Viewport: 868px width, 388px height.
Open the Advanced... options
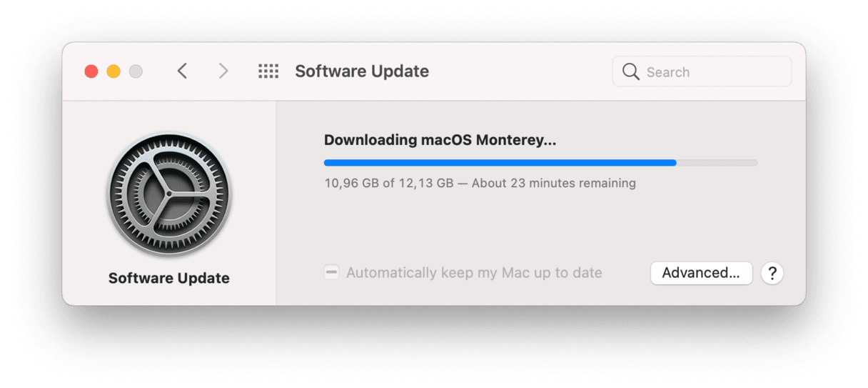tap(701, 273)
